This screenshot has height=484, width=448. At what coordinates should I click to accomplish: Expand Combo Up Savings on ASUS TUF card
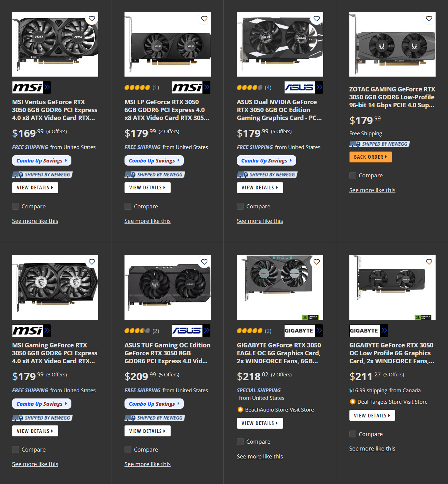[154, 404]
